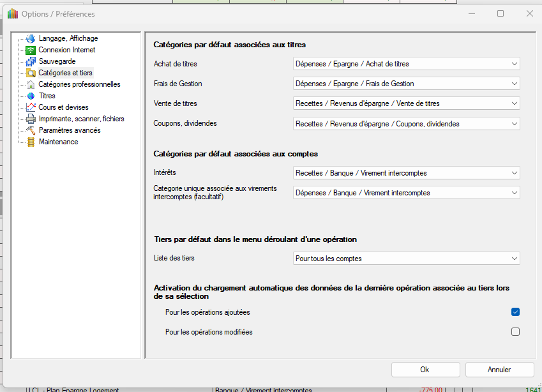Click the blue globe icon next to Titres
Viewport: 542px width, 392px height.
tap(31, 96)
